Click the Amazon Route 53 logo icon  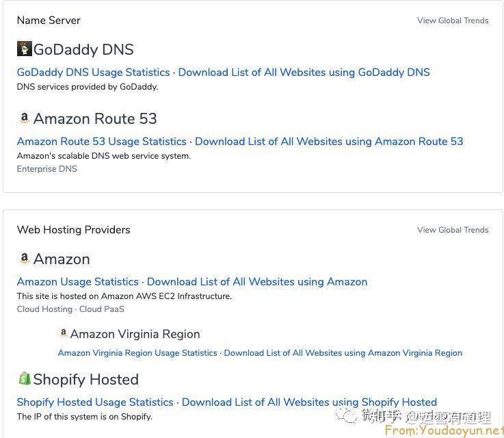[25, 118]
